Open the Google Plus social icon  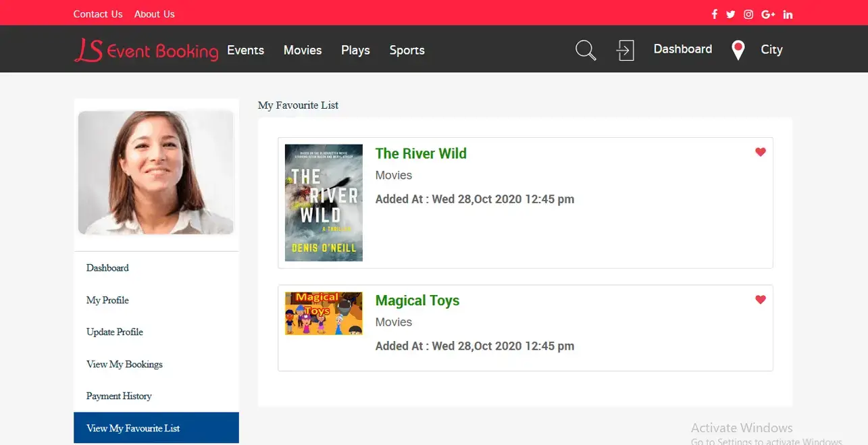pos(768,14)
